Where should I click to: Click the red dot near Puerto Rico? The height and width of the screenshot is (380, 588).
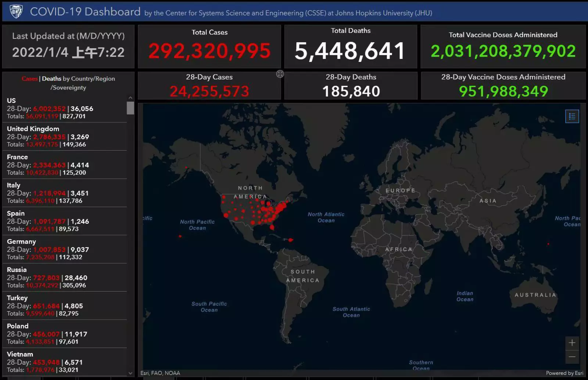[x=290, y=240]
